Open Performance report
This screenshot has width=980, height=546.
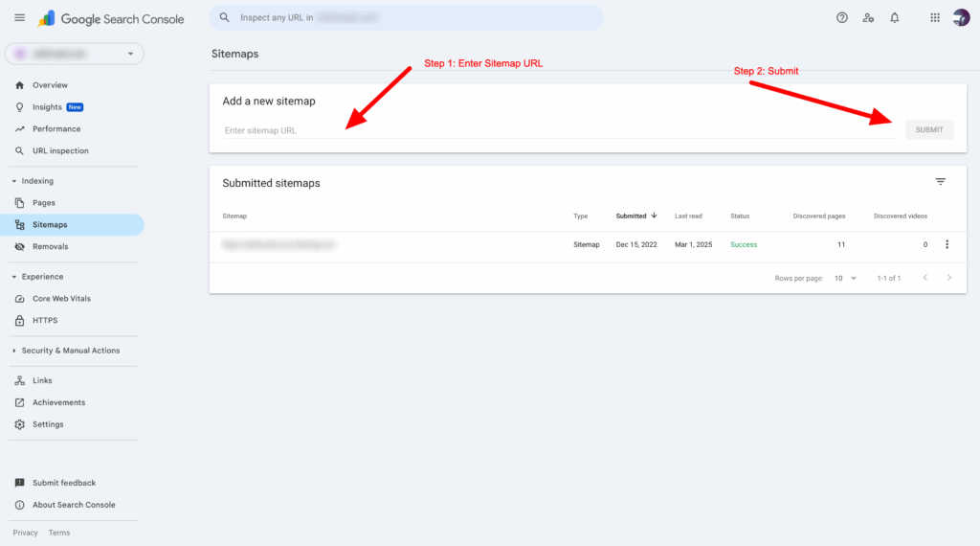tap(56, 129)
